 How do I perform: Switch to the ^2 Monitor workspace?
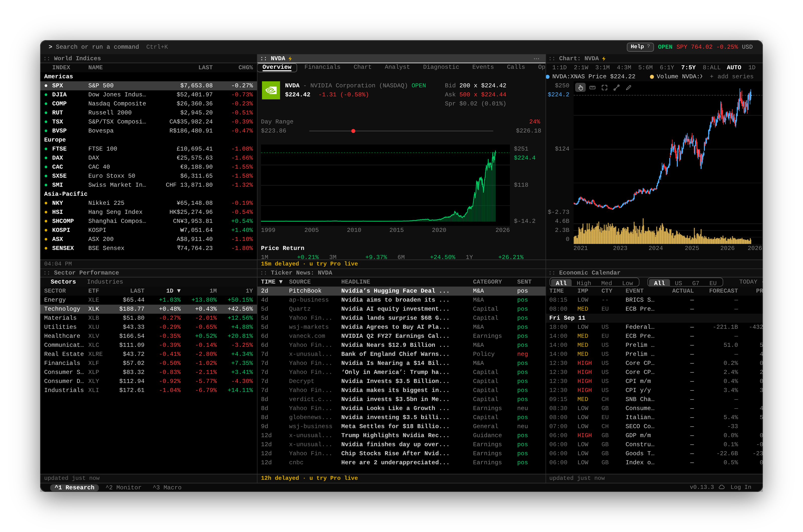coord(123,487)
